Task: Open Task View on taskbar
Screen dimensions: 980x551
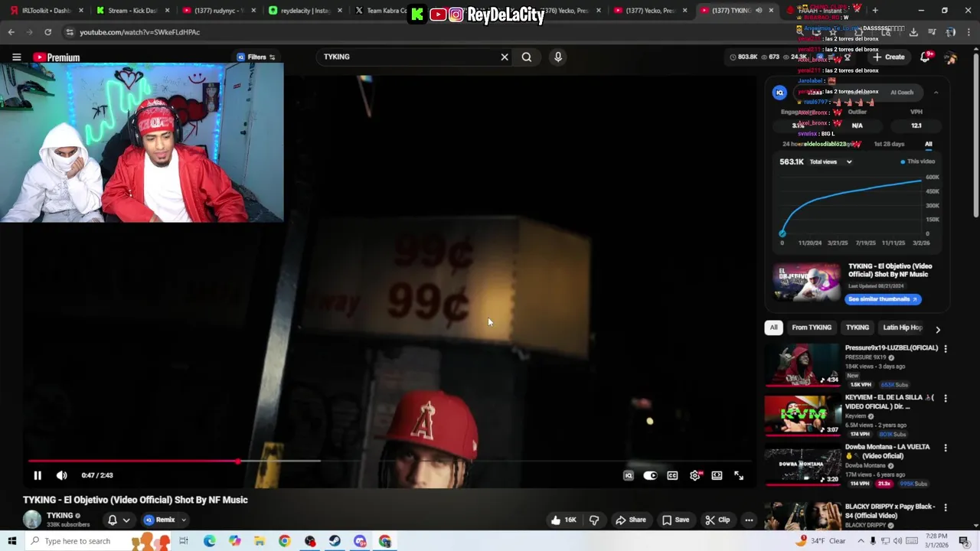Action: tap(184, 541)
